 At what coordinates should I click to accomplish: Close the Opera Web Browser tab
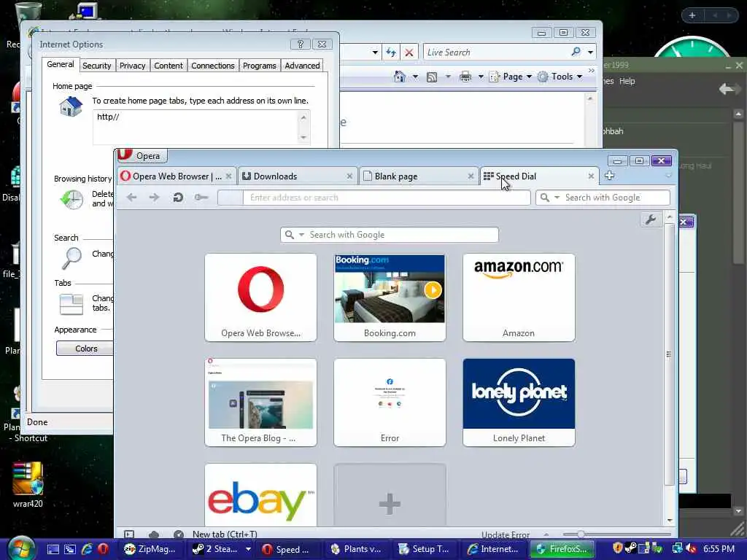[x=228, y=176]
